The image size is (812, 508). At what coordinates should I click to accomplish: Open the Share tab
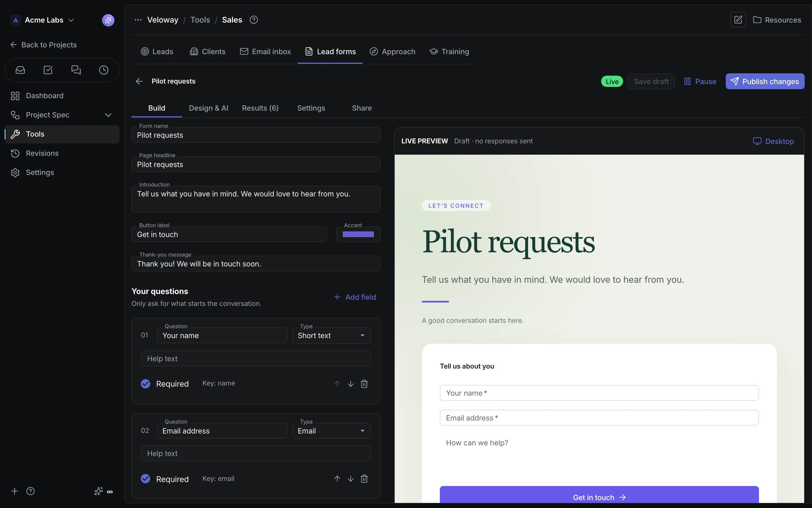click(362, 108)
